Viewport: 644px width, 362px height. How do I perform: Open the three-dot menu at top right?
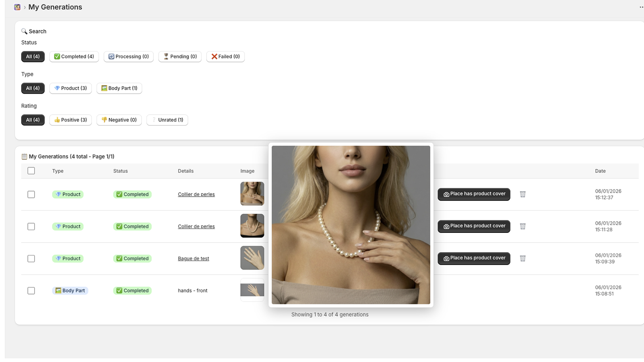point(641,7)
